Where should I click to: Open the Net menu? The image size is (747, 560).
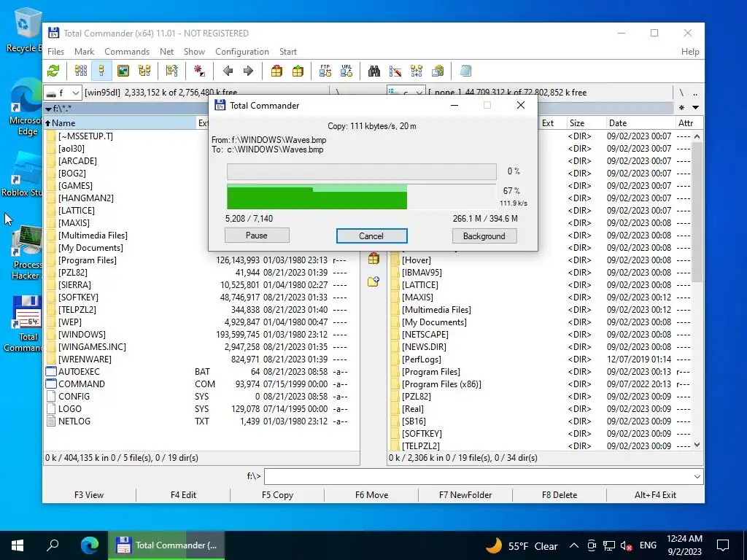167,52
